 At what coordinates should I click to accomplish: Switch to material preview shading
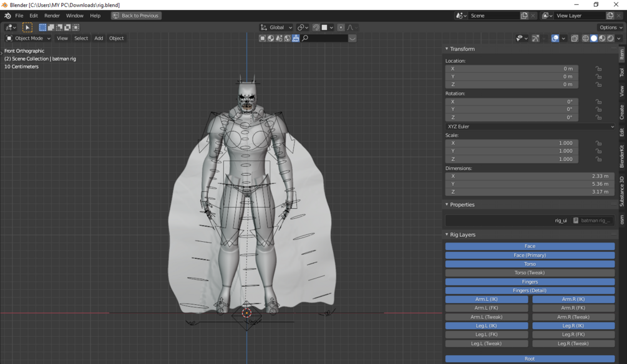pyautogui.click(x=602, y=39)
